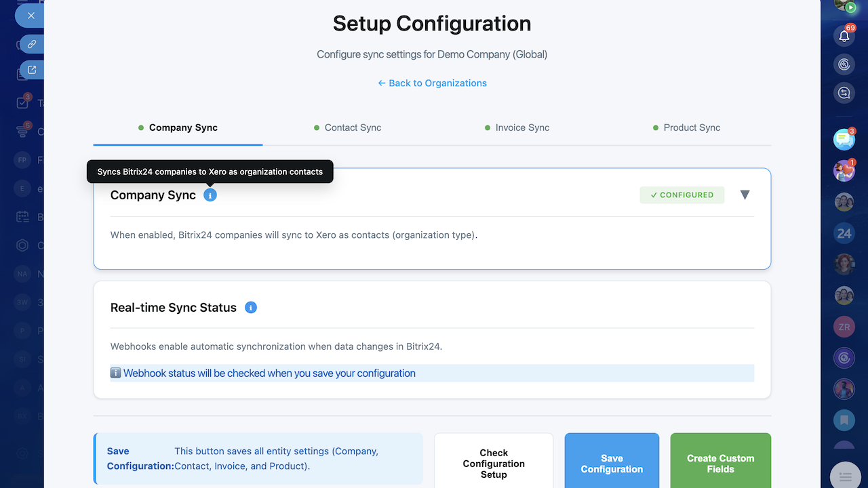This screenshot has height=488, width=868.
Task: Open the page in a new window icon
Action: pyautogui.click(x=31, y=70)
